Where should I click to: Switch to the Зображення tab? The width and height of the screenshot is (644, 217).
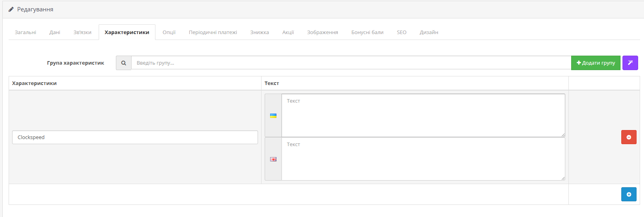323,32
